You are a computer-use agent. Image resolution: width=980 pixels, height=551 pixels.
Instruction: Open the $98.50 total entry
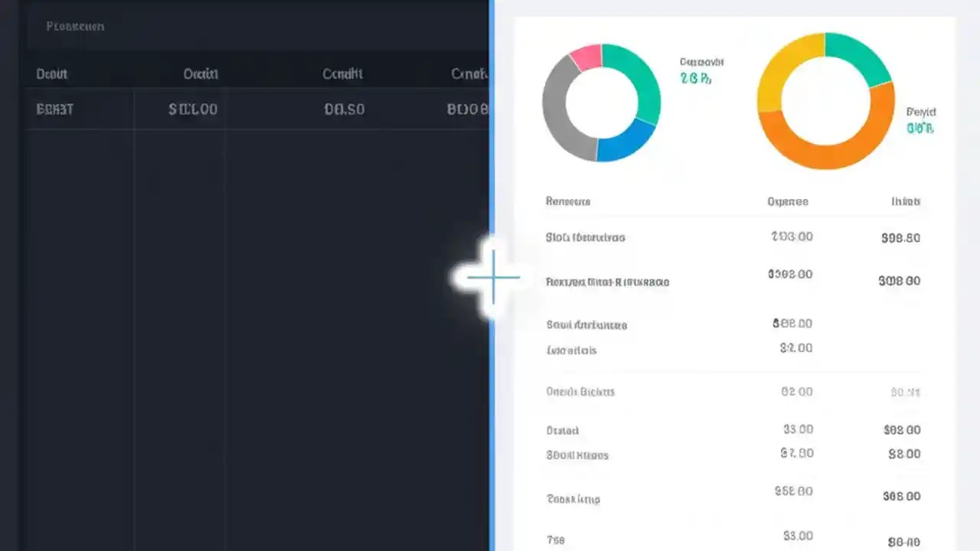coord(900,237)
